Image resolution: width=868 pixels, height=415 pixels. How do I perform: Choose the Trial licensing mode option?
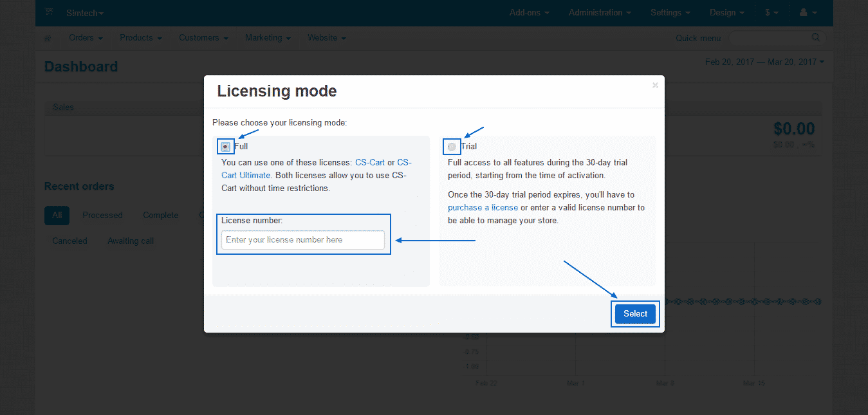(x=452, y=146)
